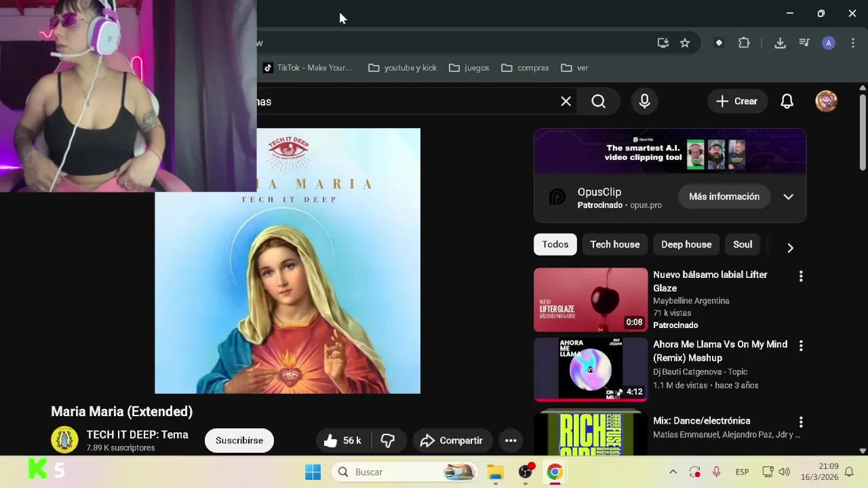Open the Chrome extensions puzzle icon
The width and height of the screenshot is (868, 488).
744,43
